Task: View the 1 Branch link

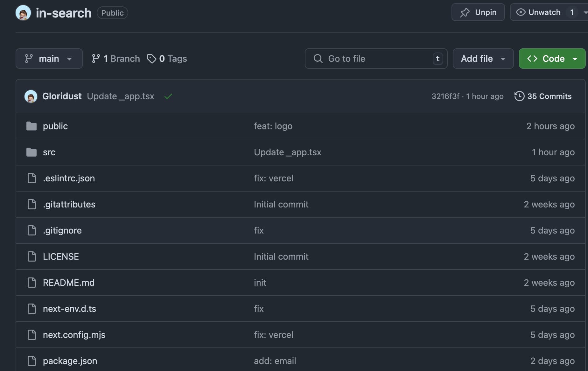Action: (x=116, y=59)
